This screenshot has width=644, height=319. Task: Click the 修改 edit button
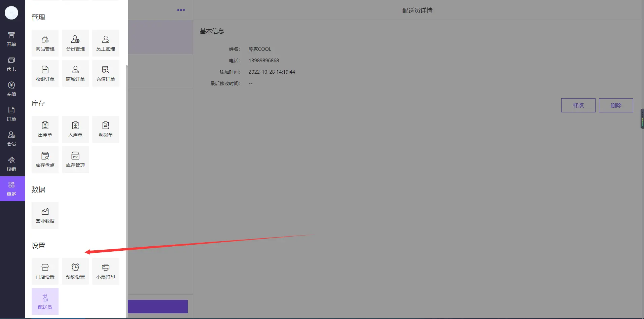coord(578,105)
